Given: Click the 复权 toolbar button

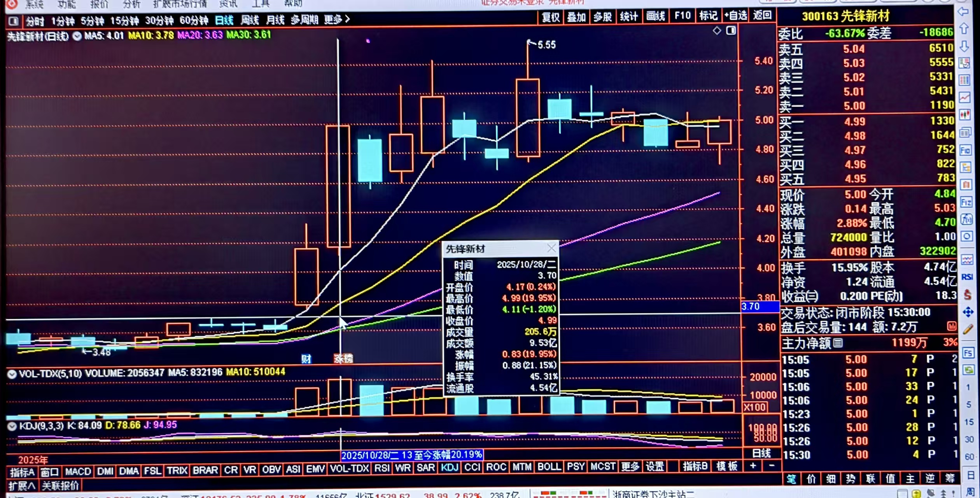Looking at the screenshot, I should [x=550, y=17].
